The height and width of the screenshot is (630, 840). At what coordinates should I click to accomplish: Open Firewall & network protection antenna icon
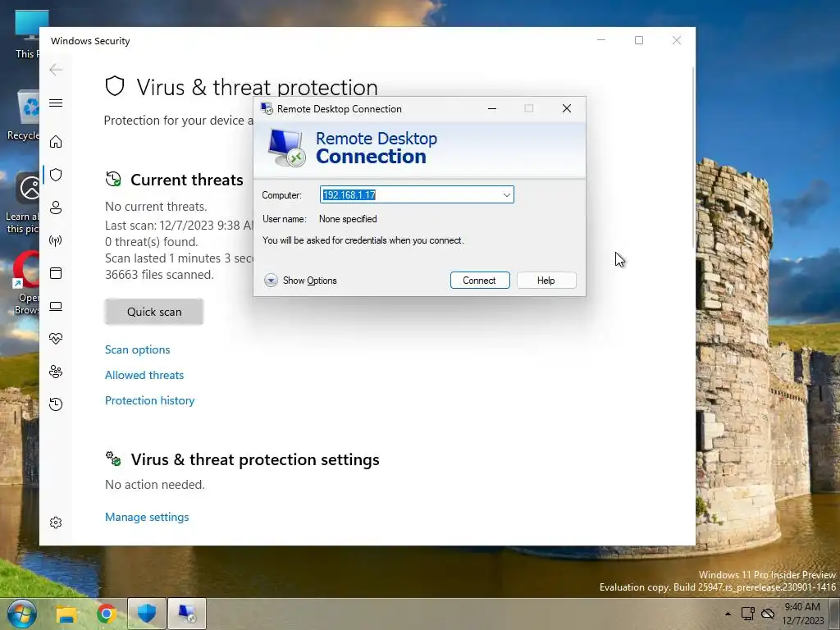pyautogui.click(x=56, y=240)
